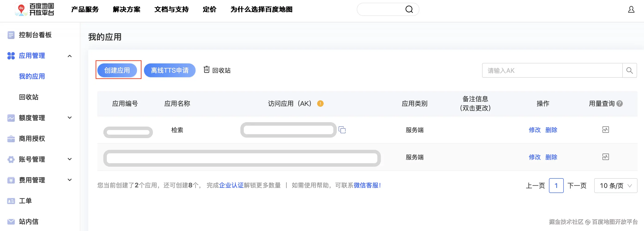Open the 回收站 trash button in toolbar
Image resolution: width=644 pixels, height=231 pixels.
[x=217, y=70]
